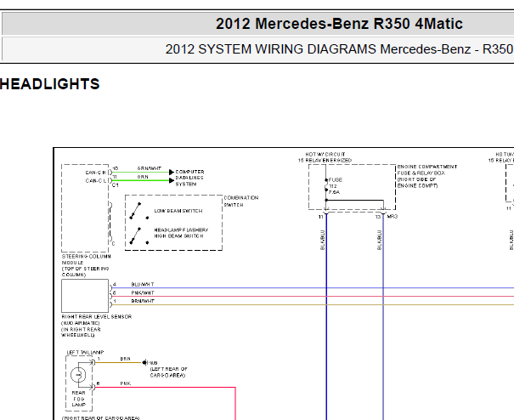Click the arrowhead ending the GRN wire
Viewport: 514px width, 420px height.
click(172, 180)
